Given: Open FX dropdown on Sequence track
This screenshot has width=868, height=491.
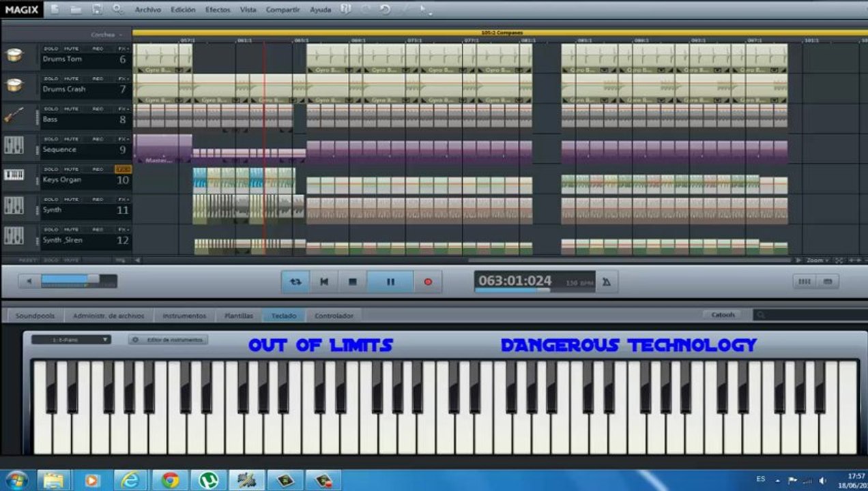Looking at the screenshot, I should (122, 139).
